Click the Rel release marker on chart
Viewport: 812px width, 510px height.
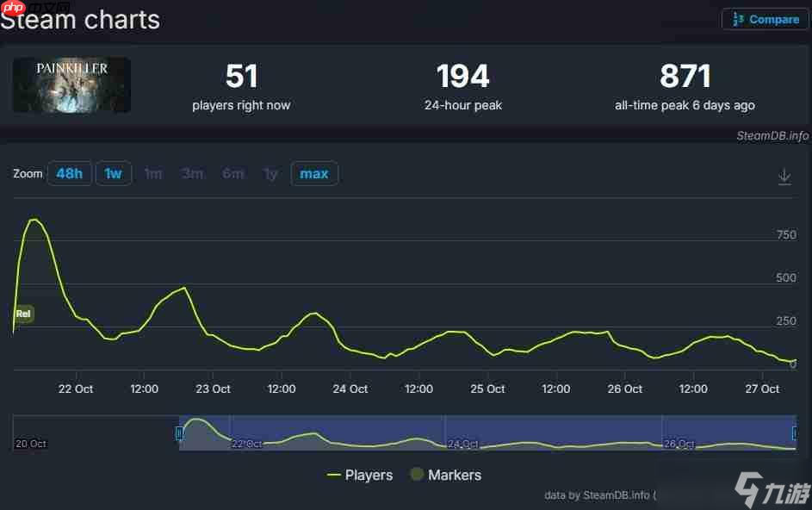coord(23,314)
